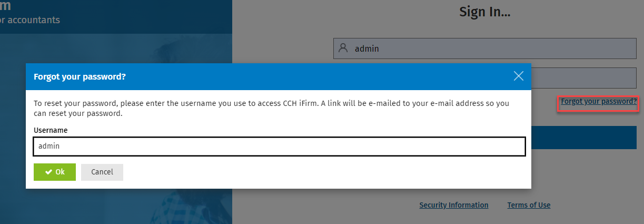Screen dimensions: 644x224
Task: Click the dark blue sign-in button
Action: 584,137
